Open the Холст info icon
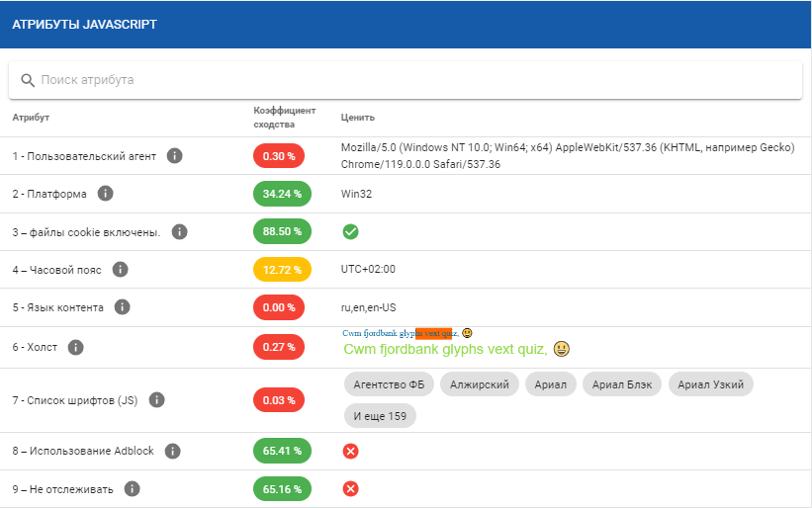Viewport: 812px width, 508px height. (x=76, y=347)
